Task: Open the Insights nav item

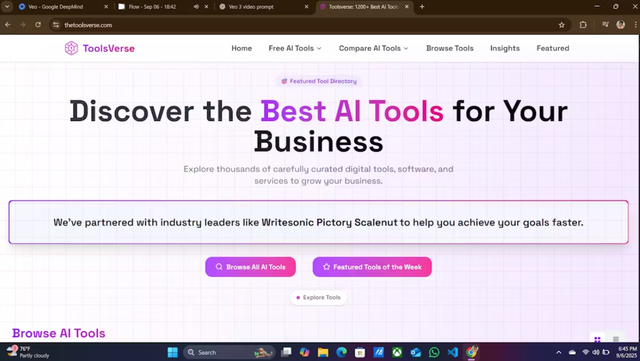Action: click(x=505, y=48)
